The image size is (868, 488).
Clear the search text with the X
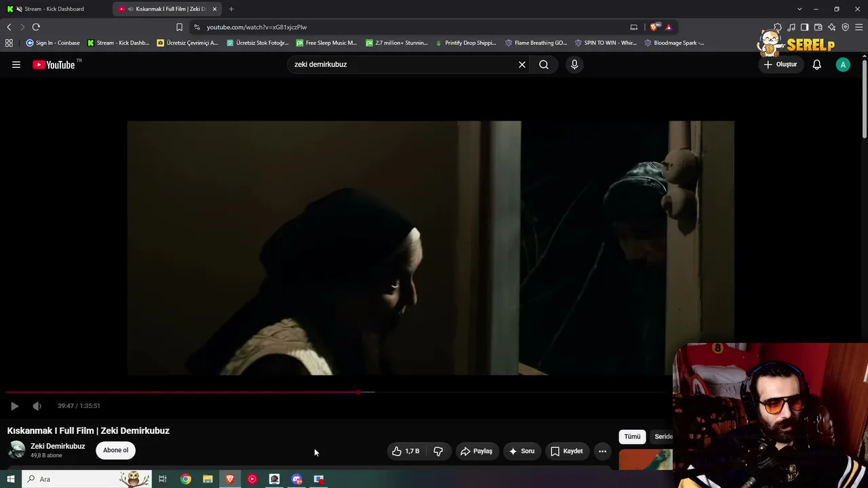522,64
